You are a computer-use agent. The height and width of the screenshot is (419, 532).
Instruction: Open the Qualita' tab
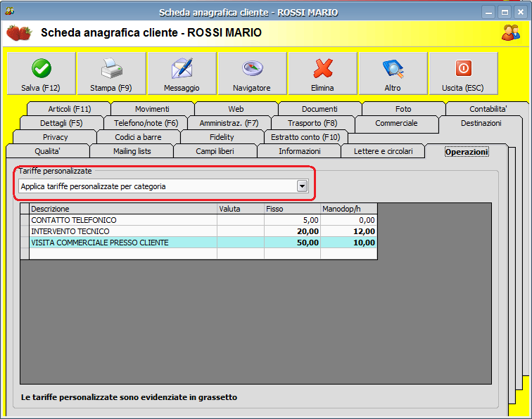tap(48, 151)
